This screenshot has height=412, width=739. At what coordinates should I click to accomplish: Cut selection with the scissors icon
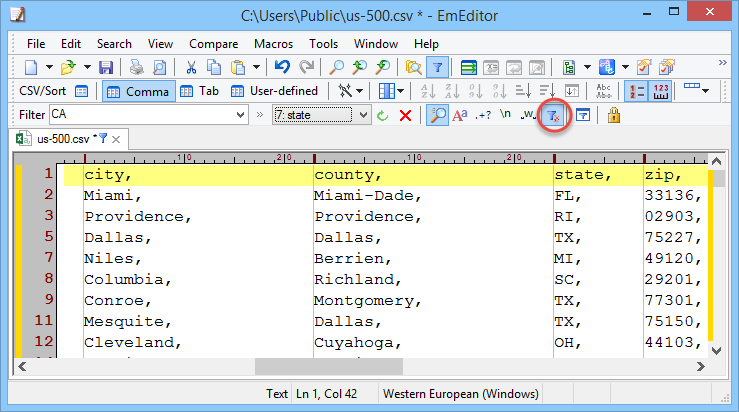[191, 67]
